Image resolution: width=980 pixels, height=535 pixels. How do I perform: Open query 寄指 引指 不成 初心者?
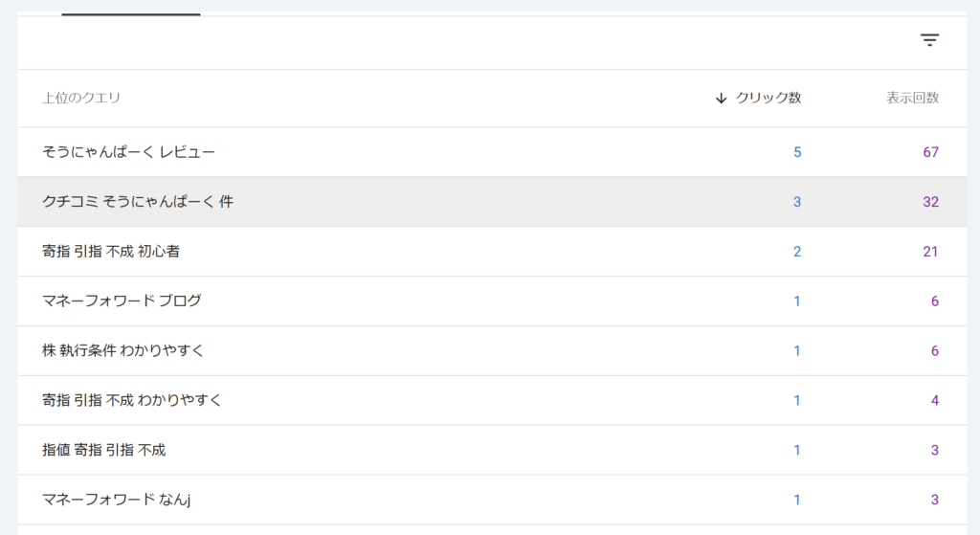[111, 252]
